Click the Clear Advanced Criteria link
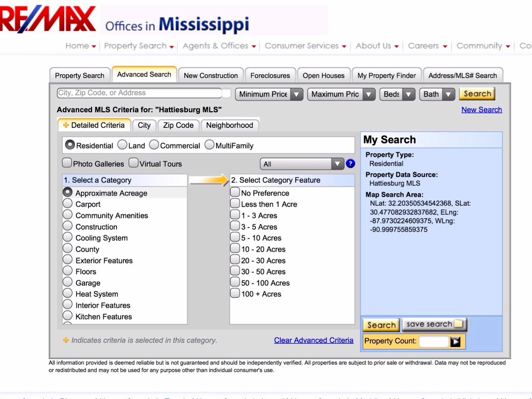Image resolution: width=532 pixels, height=399 pixels. pyautogui.click(x=313, y=340)
